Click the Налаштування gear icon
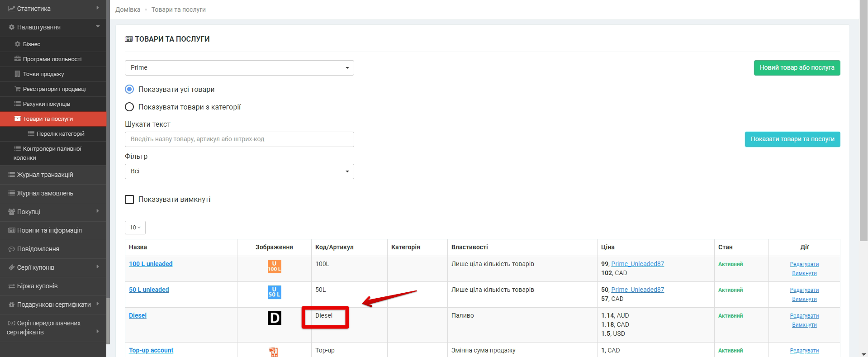The image size is (868, 357). pyautogui.click(x=12, y=27)
